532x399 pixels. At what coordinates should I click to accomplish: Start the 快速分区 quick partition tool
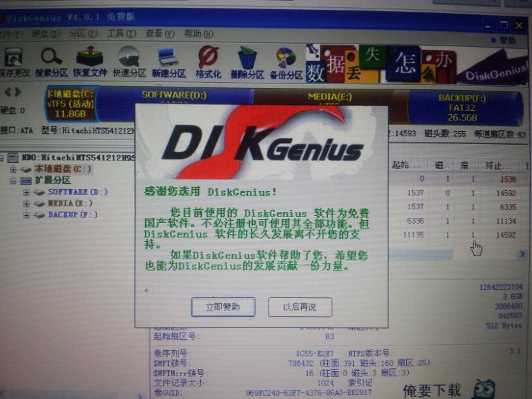click(129, 62)
